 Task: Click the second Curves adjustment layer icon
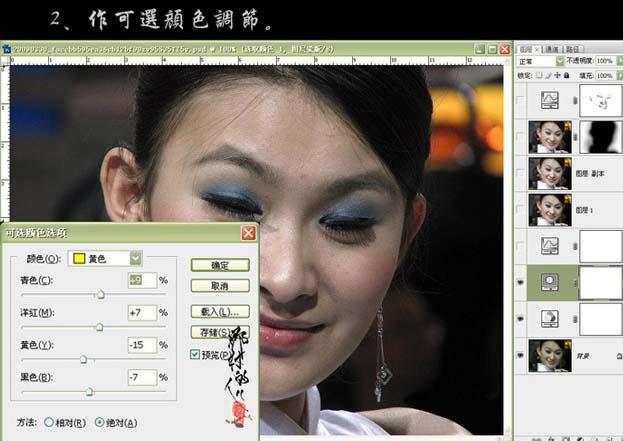pos(548,246)
